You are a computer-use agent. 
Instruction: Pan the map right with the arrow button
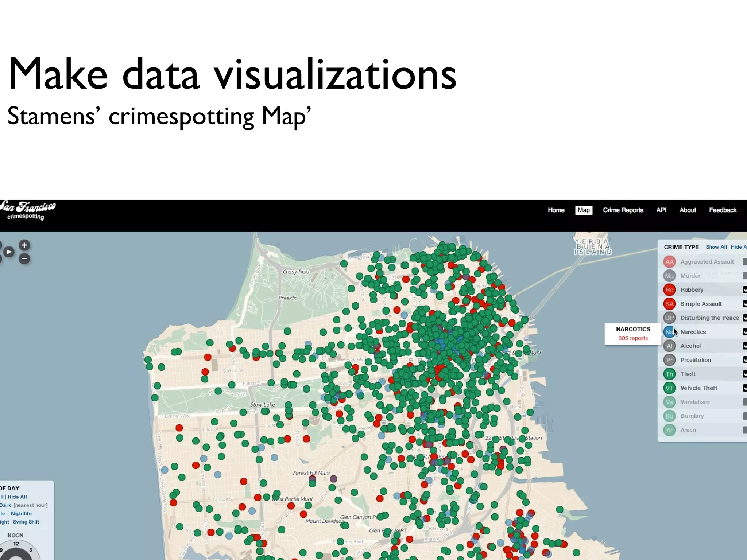pos(9,252)
